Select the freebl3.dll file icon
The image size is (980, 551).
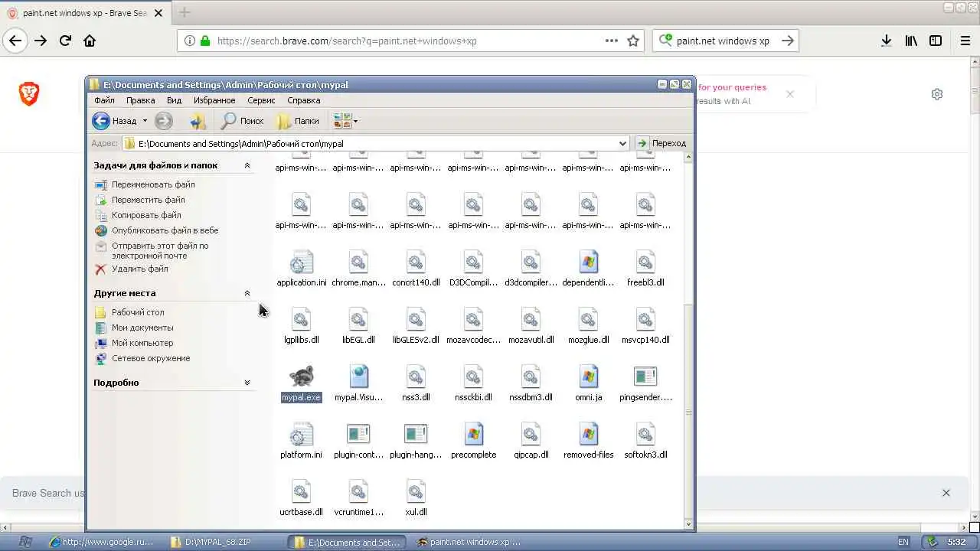[x=645, y=262]
